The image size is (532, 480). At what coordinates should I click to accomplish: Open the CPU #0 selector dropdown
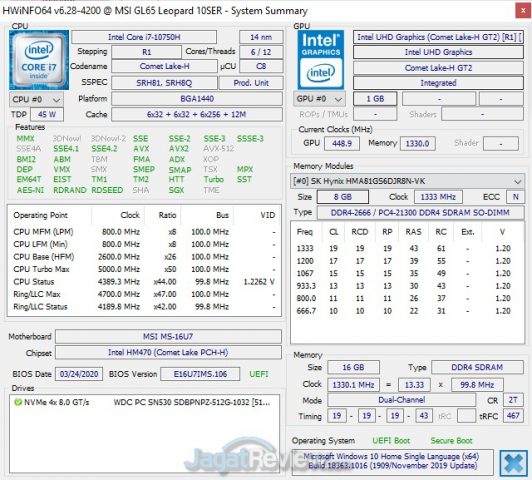click(x=36, y=99)
